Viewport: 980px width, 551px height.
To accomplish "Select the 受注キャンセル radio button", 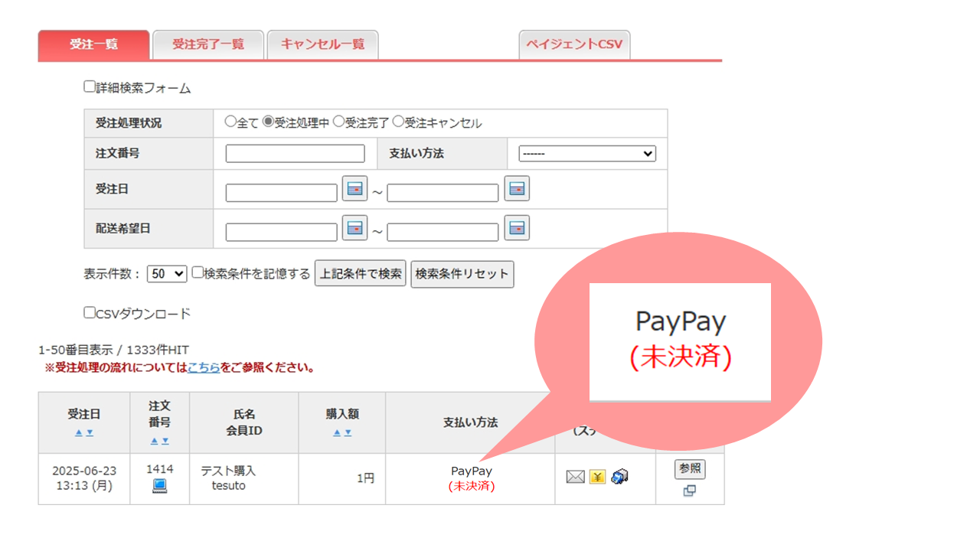I will [x=397, y=122].
